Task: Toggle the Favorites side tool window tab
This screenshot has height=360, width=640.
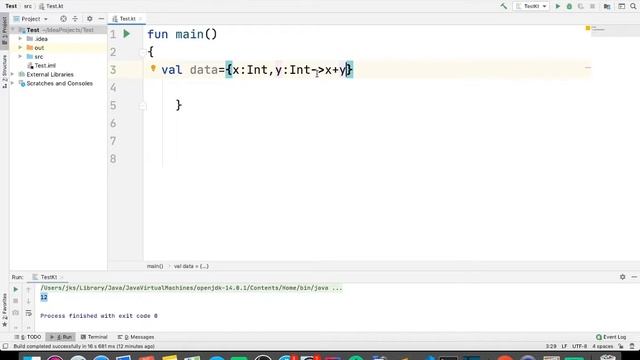Action: [4, 309]
